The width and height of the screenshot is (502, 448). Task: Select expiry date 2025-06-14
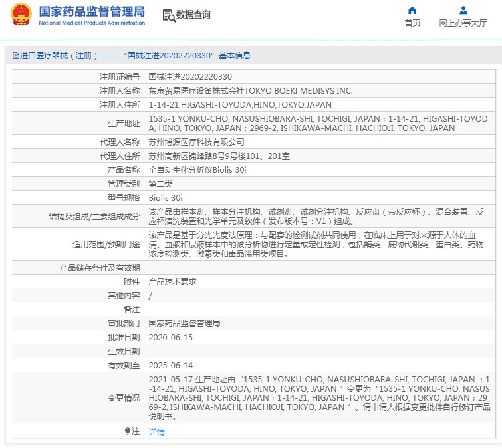click(x=171, y=366)
